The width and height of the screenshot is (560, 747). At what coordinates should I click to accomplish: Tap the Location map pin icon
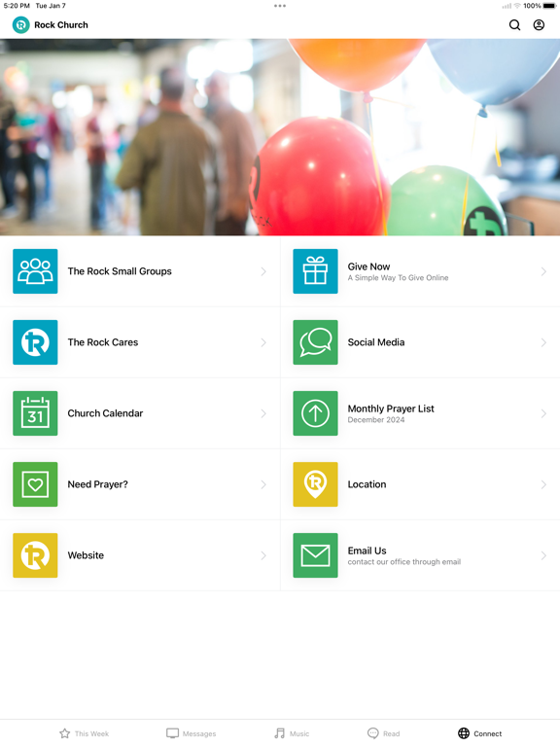pos(315,484)
